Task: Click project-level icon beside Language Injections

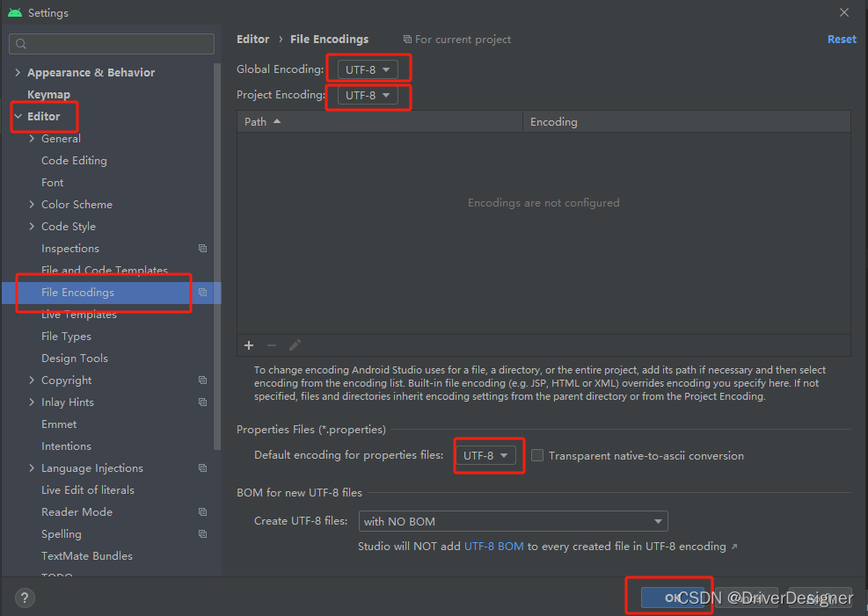Action: [x=202, y=467]
